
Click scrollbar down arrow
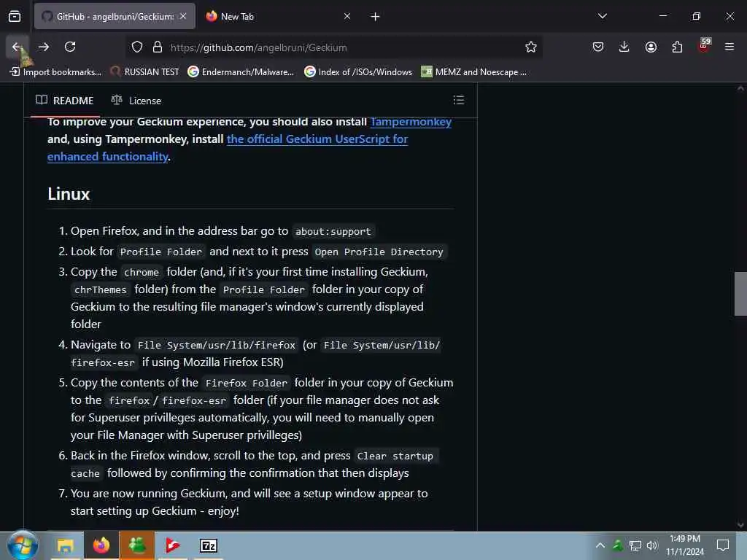[x=740, y=525]
